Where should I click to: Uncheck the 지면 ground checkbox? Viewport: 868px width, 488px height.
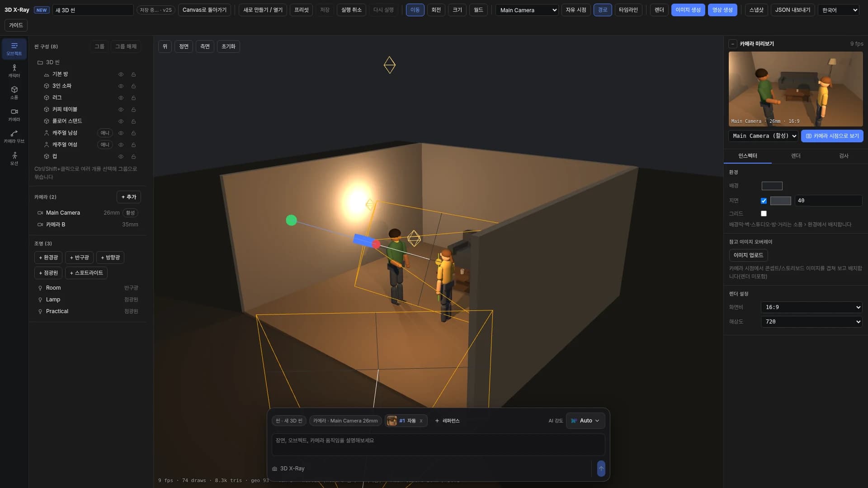[764, 201]
